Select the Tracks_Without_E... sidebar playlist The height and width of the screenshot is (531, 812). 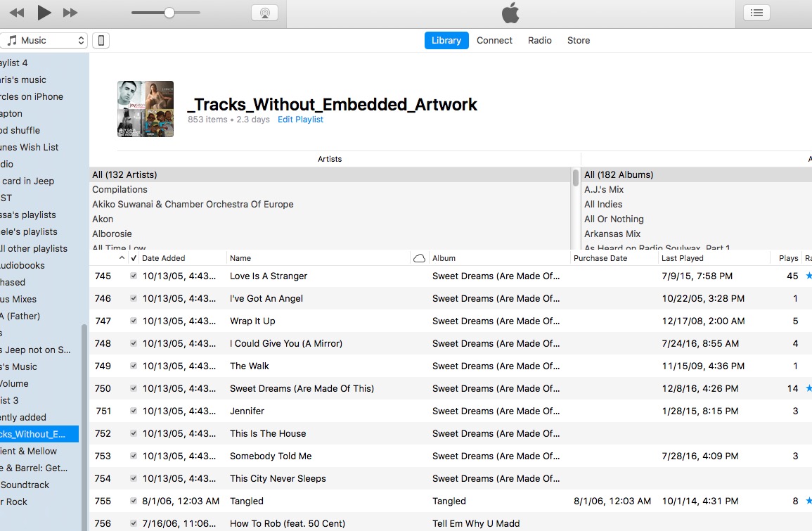coord(39,434)
